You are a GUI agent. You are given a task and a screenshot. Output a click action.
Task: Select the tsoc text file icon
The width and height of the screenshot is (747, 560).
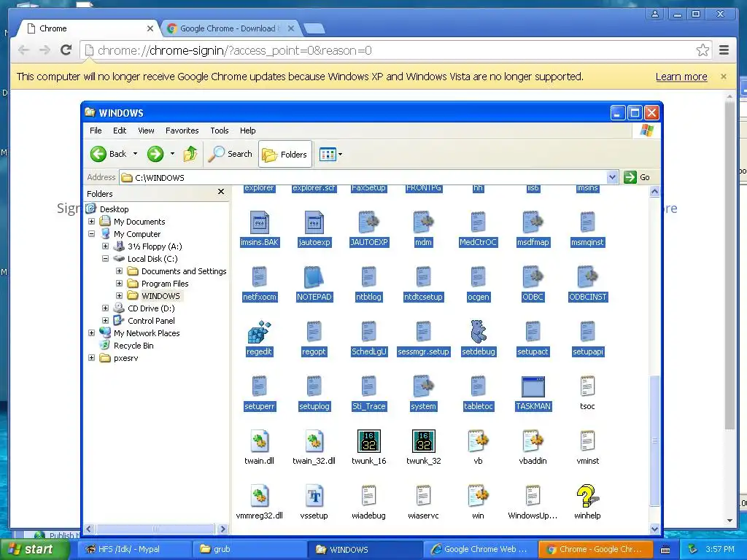tap(587, 386)
